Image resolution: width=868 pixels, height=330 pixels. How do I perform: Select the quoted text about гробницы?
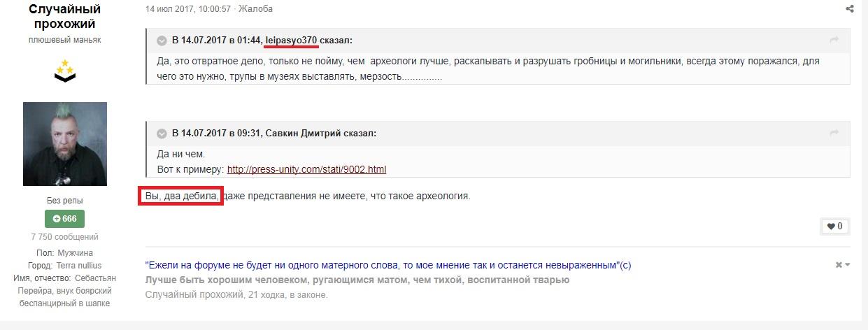click(x=488, y=69)
